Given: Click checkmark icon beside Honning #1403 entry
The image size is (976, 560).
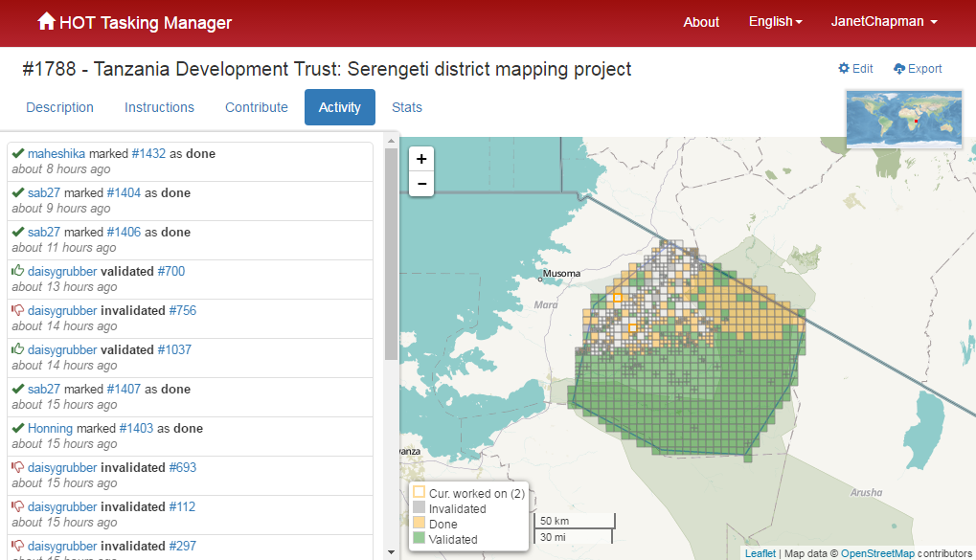Looking at the screenshot, I should pos(18,428).
